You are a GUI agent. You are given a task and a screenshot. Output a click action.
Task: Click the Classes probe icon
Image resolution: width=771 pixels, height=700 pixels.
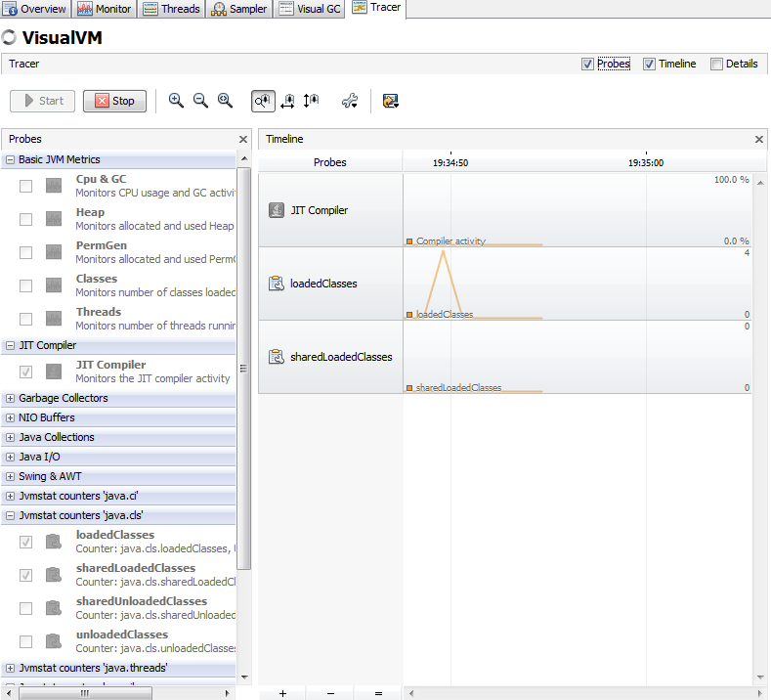(x=54, y=285)
